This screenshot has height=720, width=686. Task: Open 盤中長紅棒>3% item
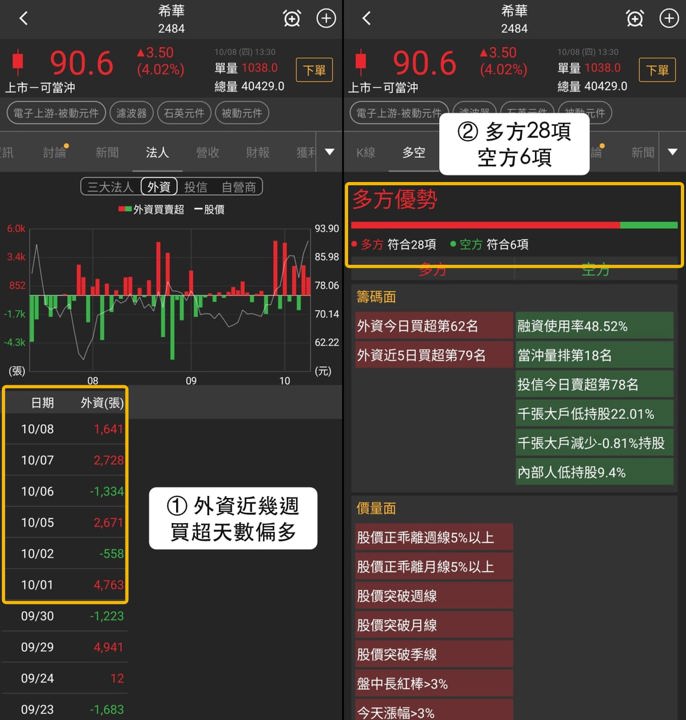pos(434,684)
